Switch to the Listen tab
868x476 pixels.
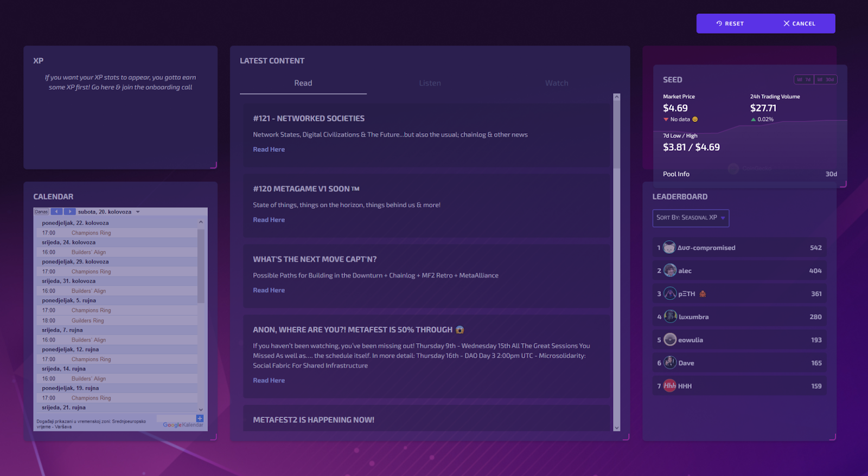(430, 83)
